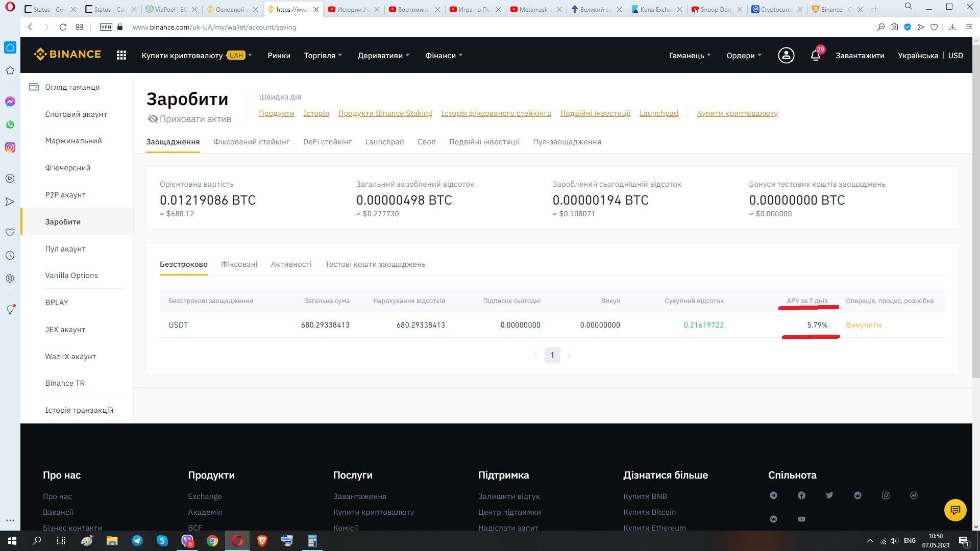This screenshot has width=980, height=551.
Task: Click the Binance logo
Action: pyautogui.click(x=67, y=54)
